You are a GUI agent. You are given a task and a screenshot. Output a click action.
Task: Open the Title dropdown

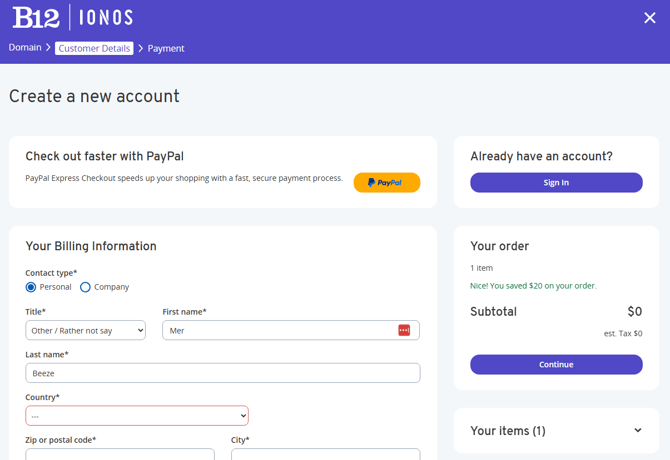tap(85, 330)
